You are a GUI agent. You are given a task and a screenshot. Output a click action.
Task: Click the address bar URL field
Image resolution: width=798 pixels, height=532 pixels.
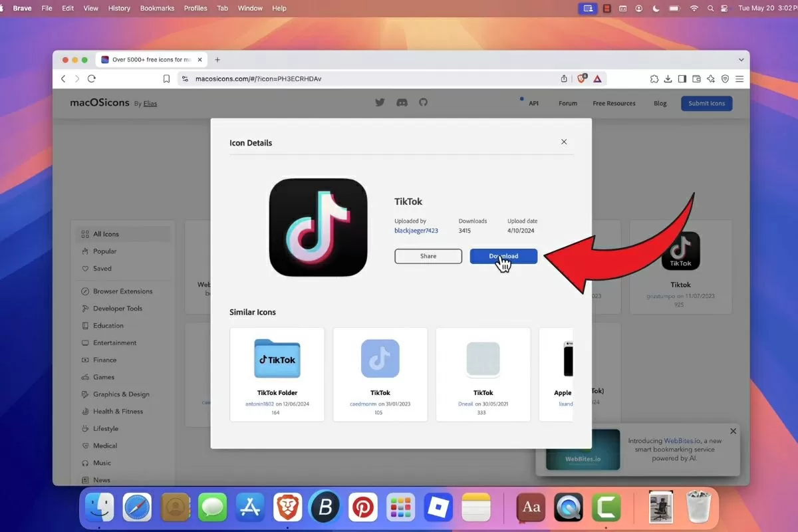366,78
